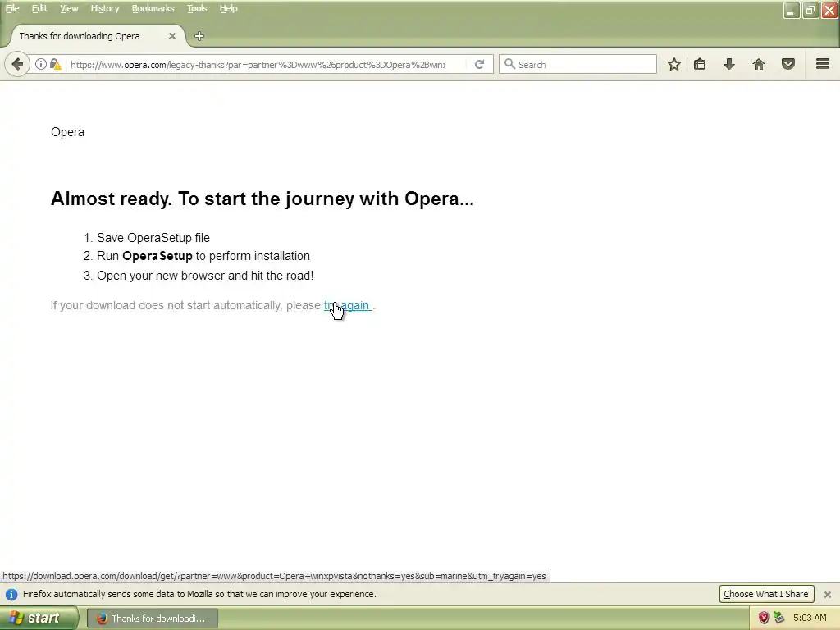Click the info icon in notification bar
Image resolution: width=840 pixels, height=630 pixels.
11,594
